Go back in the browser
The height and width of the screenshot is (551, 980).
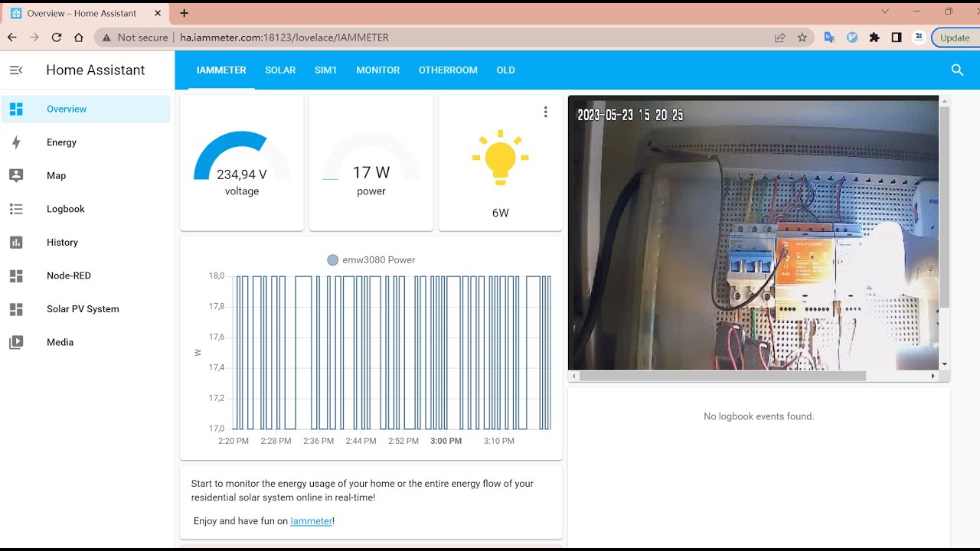tap(12, 37)
